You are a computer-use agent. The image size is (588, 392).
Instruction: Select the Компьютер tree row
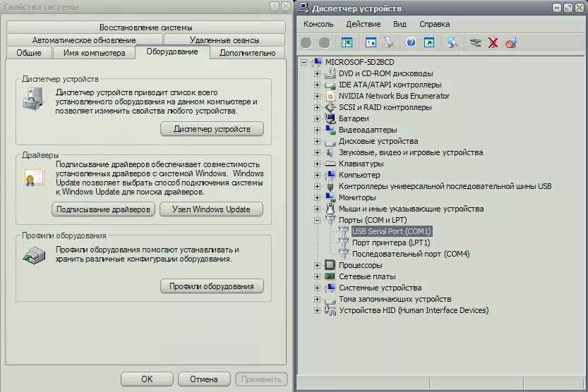tap(359, 175)
